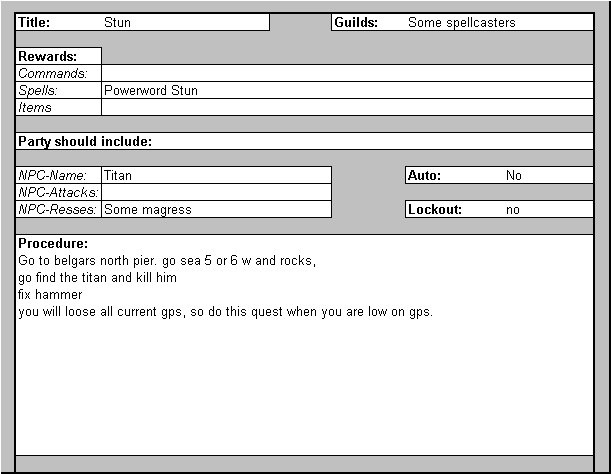Click the Procedure heading
The width and height of the screenshot is (611, 474).
[53, 243]
